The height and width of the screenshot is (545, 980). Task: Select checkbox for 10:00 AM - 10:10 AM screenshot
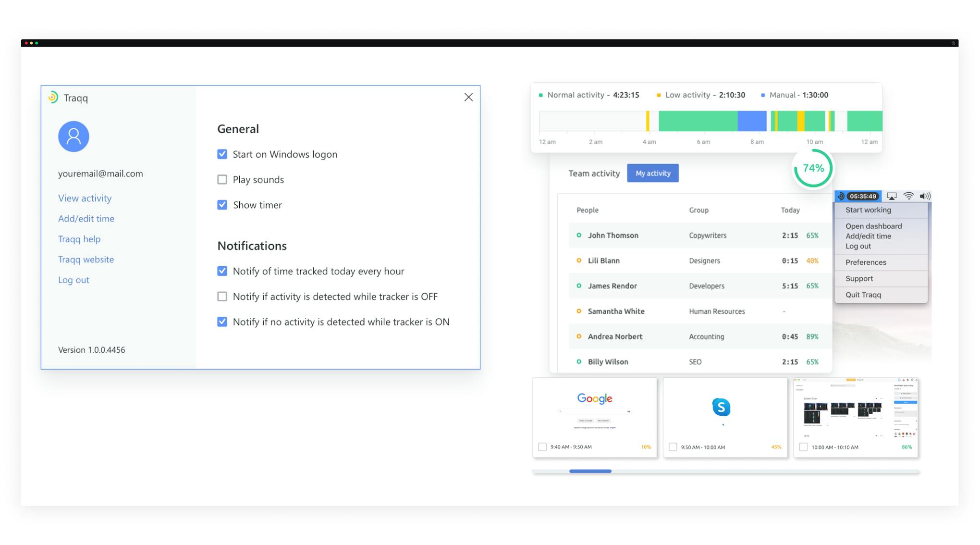803,447
